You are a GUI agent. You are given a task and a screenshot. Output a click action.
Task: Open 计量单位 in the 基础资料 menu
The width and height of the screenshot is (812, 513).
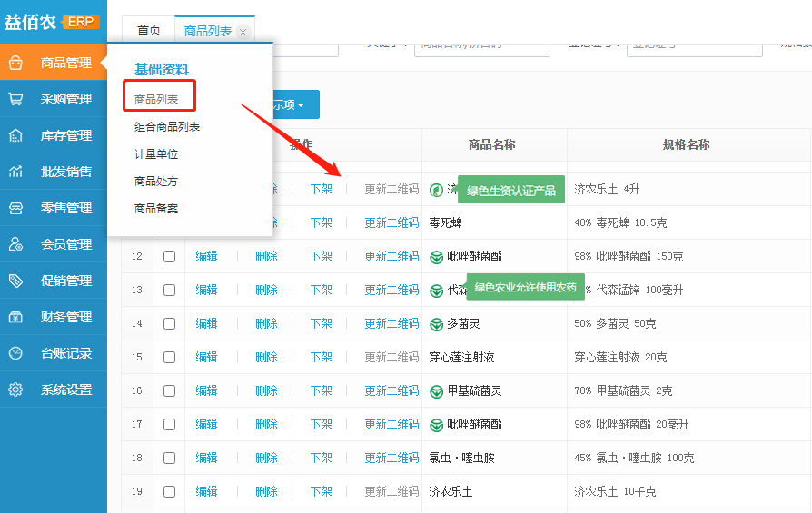point(156,154)
